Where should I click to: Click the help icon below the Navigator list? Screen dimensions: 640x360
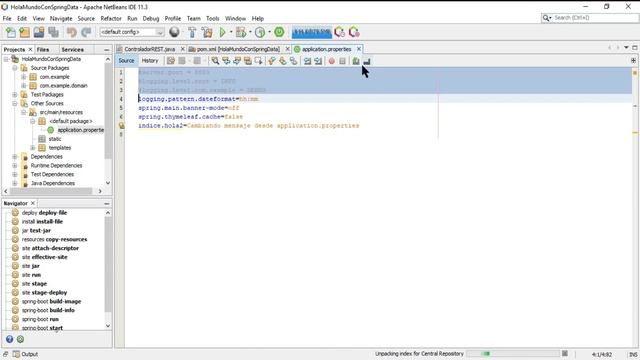9,339
